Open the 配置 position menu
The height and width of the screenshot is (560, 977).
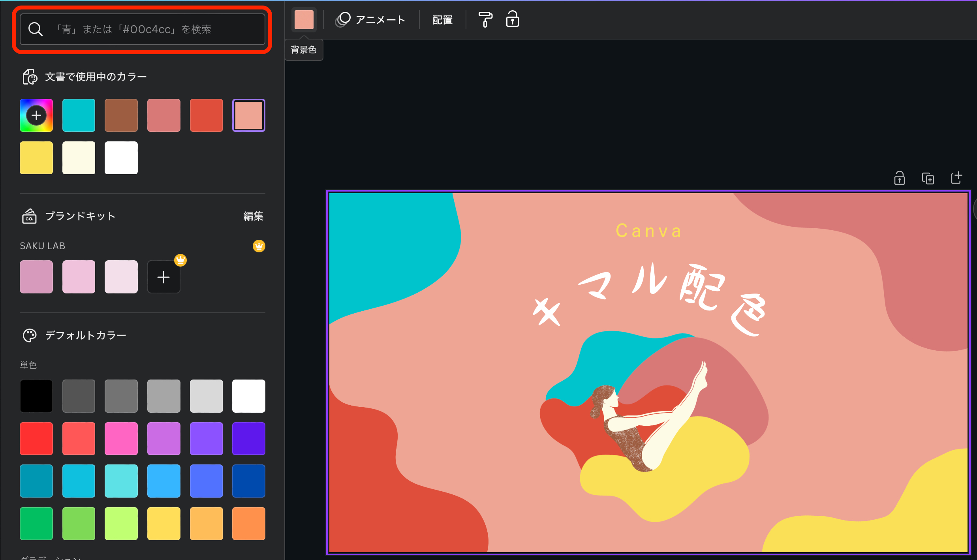point(443,20)
